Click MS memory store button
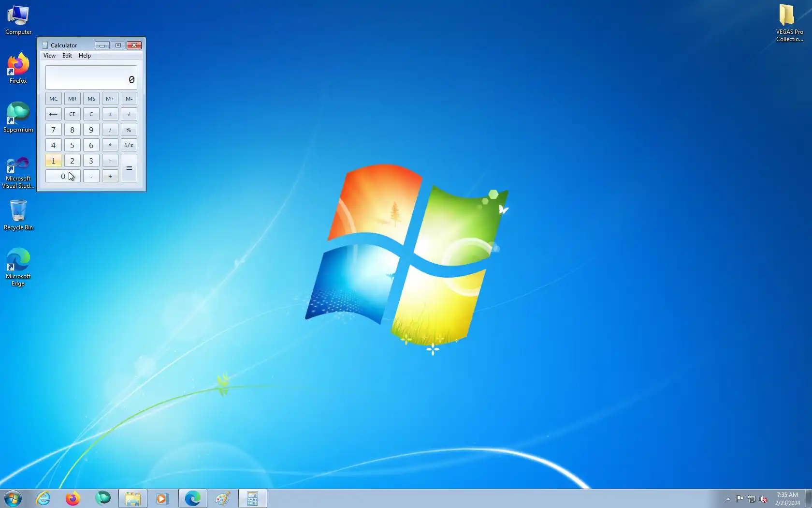This screenshot has width=812, height=508. 91,99
